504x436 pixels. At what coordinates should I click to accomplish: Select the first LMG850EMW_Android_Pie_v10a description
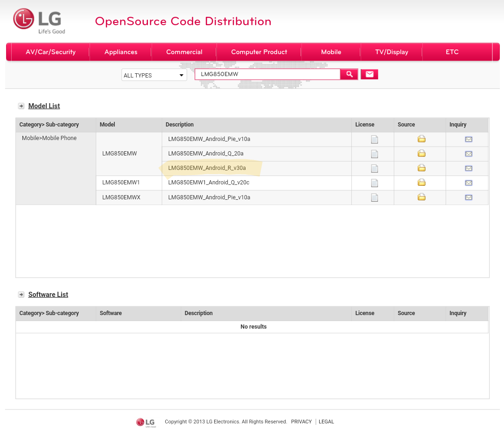coord(209,139)
